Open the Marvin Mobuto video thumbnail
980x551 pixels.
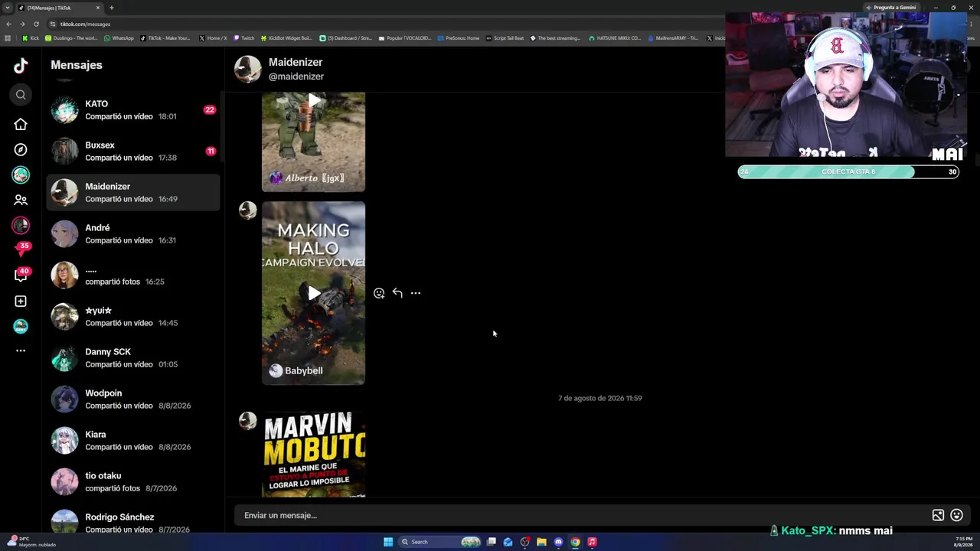[314, 454]
